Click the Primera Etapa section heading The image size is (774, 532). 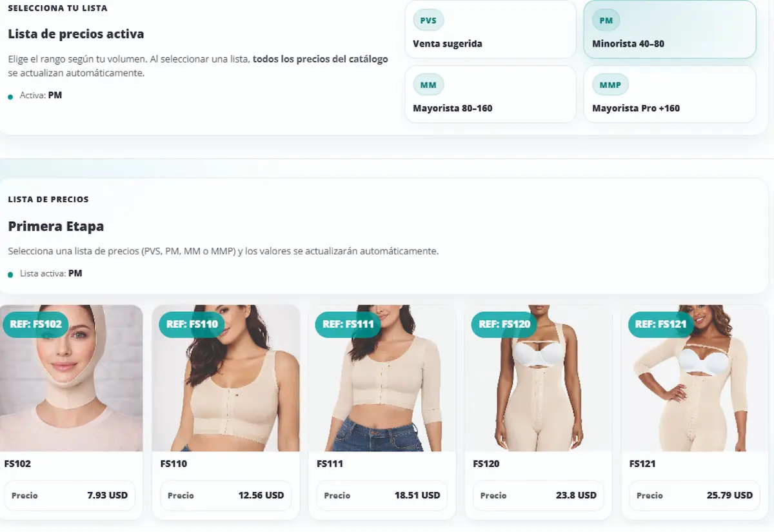(x=56, y=226)
